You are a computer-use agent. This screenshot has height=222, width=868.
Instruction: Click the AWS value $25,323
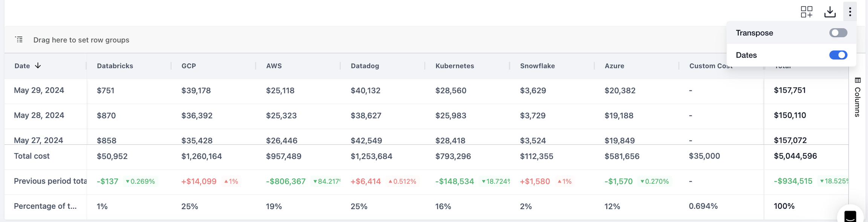281,115
